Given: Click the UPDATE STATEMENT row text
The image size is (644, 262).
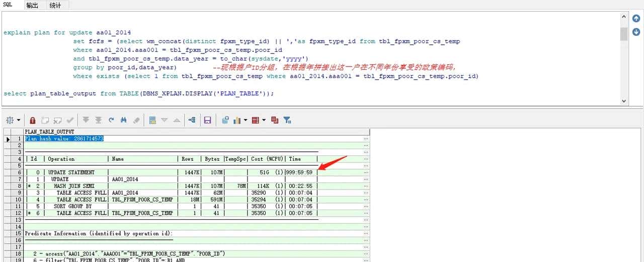Looking at the screenshot, I should coord(71,172).
